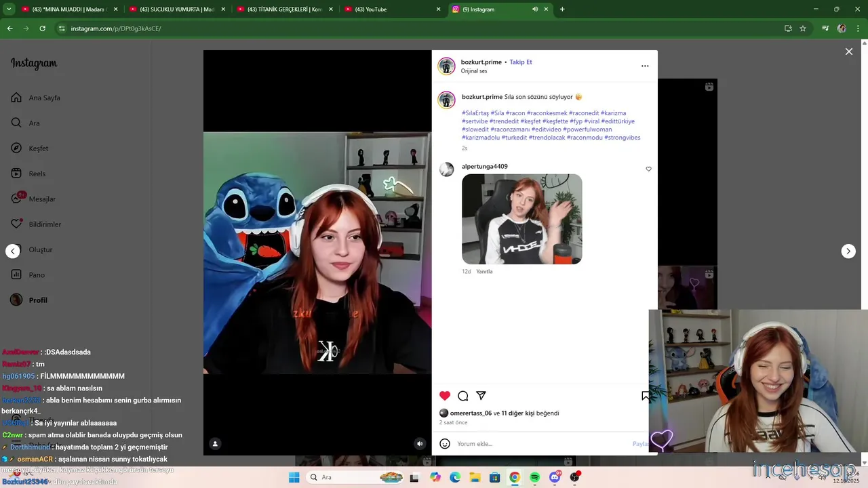
Task: Open site information icon in address bar
Action: coord(62,28)
